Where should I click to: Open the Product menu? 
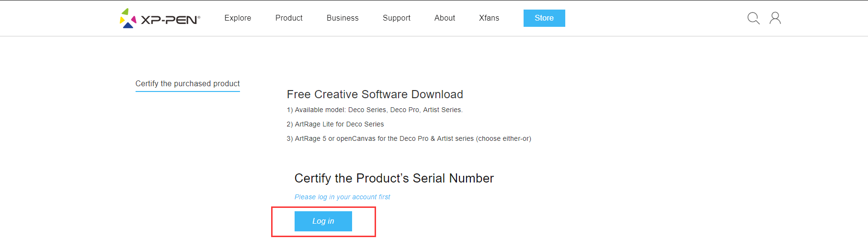pyautogui.click(x=289, y=18)
